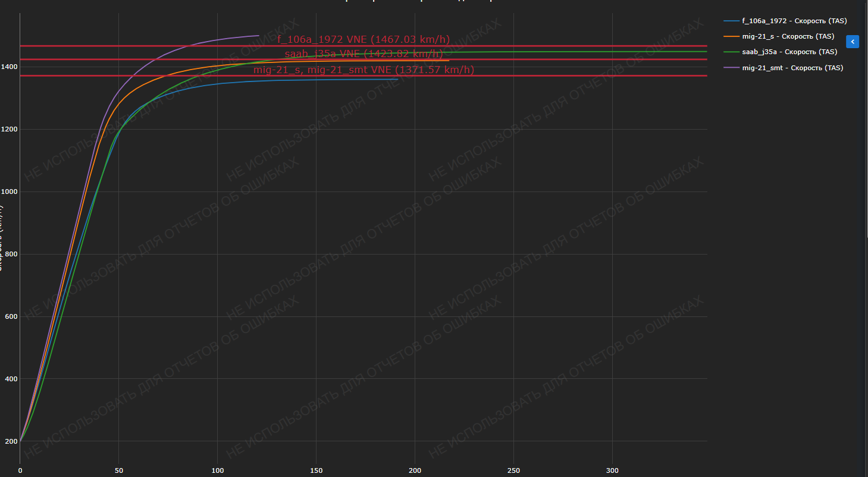
Task: Click the 150 tick on the time axis
Action: point(316,471)
